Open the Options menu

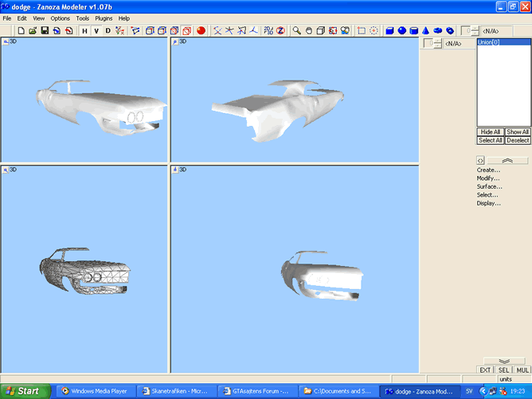tap(61, 18)
